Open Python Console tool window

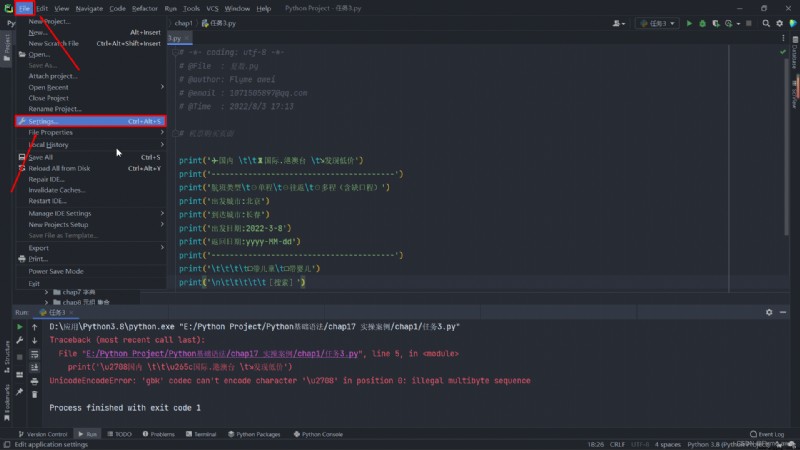point(318,434)
